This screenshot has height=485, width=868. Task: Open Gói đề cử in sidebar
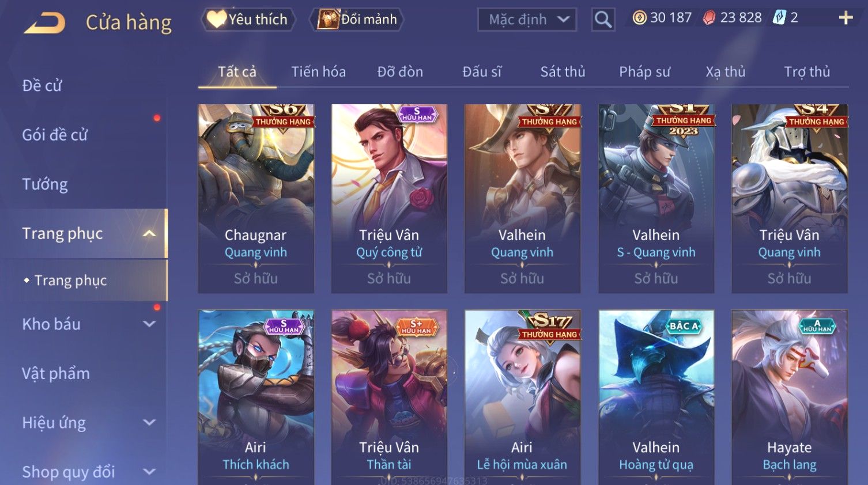click(55, 135)
